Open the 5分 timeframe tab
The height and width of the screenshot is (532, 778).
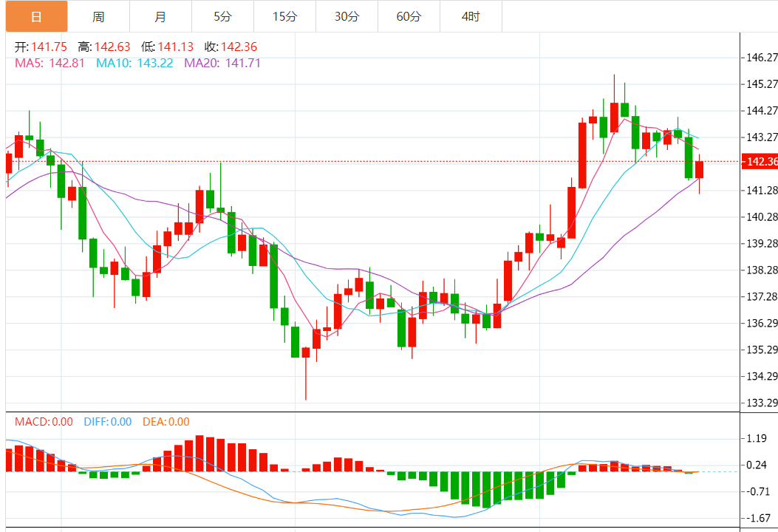click(223, 16)
